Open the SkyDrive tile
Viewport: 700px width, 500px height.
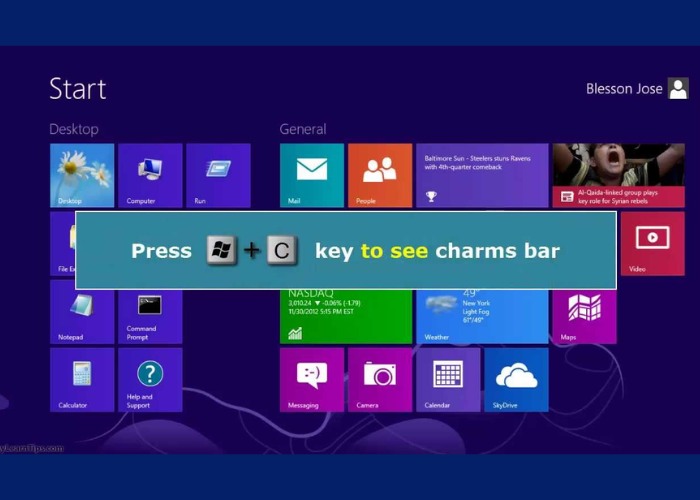516,379
